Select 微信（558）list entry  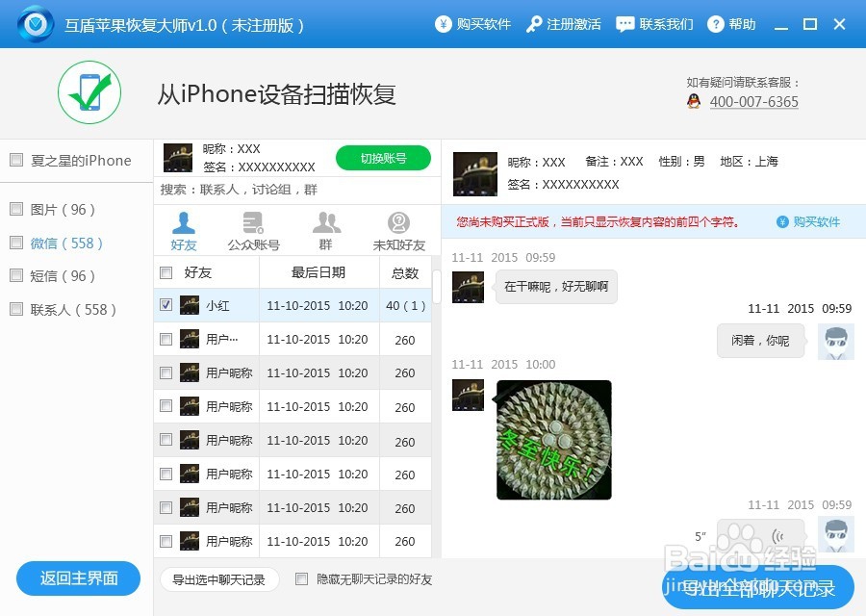(x=66, y=244)
